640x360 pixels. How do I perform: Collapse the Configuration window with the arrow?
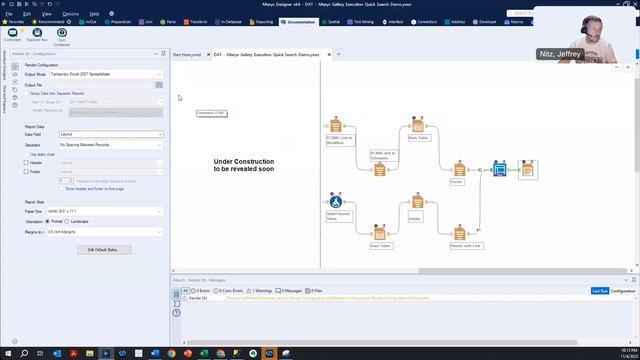click(x=155, y=53)
